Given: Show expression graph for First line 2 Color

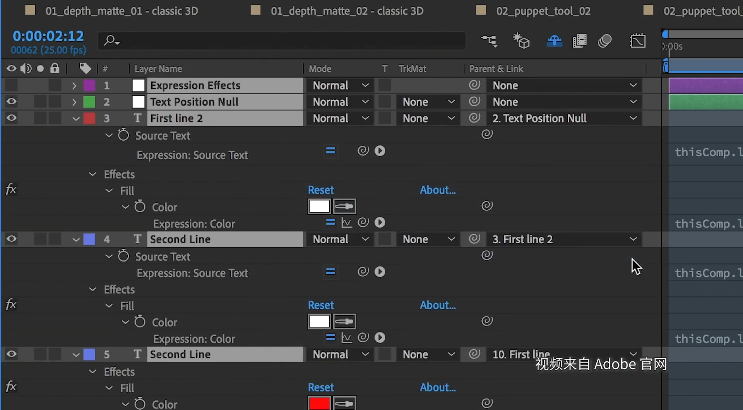Looking at the screenshot, I should point(347,223).
